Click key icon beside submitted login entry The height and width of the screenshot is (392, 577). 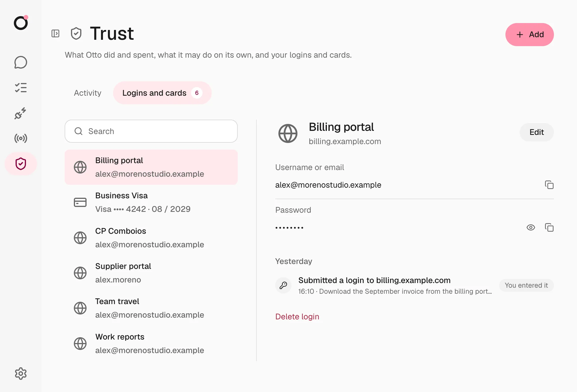coord(283,285)
